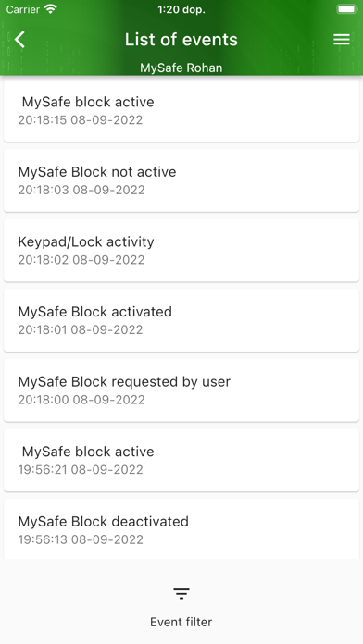Screen dimensions: 363x644
Task: Open the MySafe Block deactivated event
Action: tap(181, 529)
